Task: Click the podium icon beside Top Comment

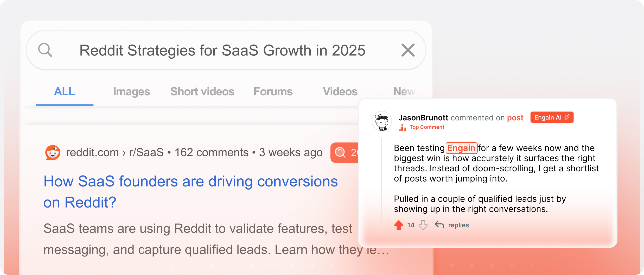Action: [402, 127]
